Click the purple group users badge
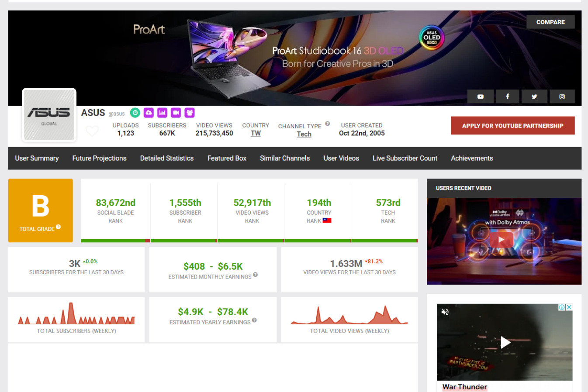 pos(190,113)
